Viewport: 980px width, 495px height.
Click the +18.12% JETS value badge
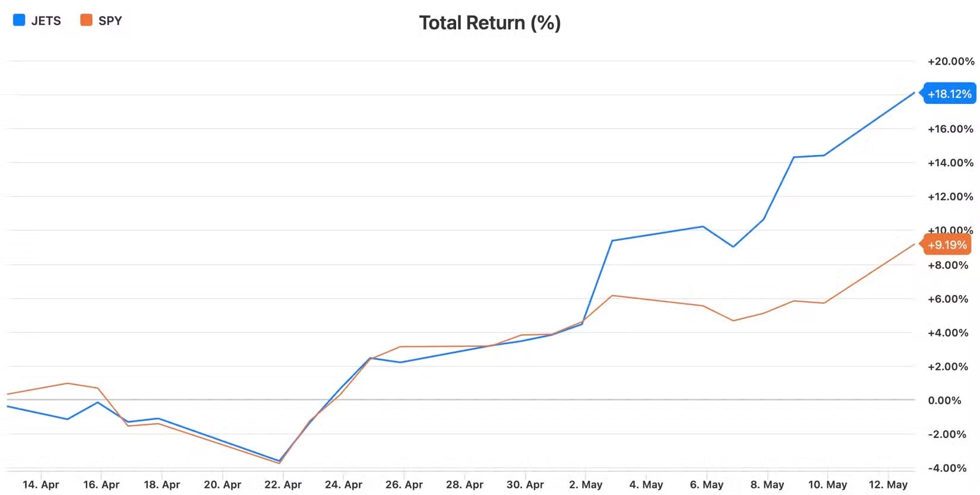[949, 94]
